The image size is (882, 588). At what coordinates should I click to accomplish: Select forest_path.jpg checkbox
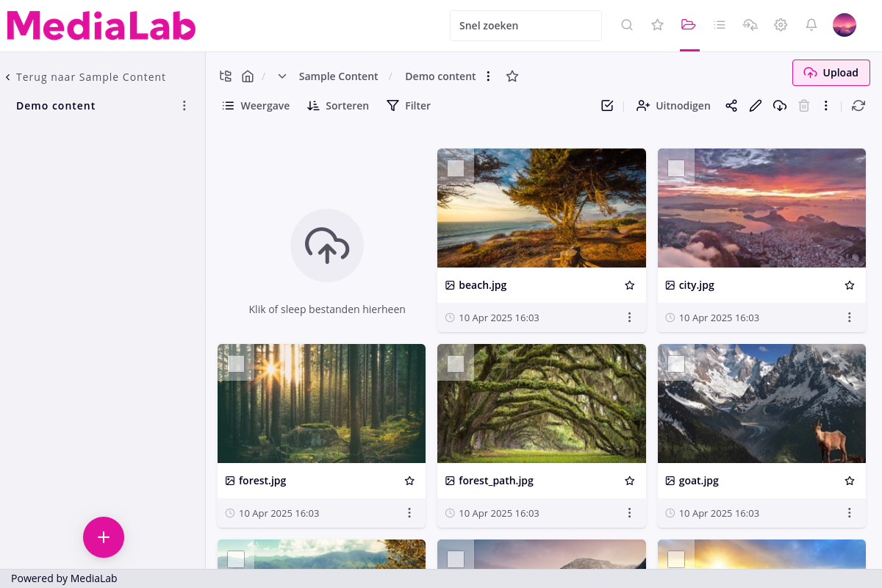(456, 364)
